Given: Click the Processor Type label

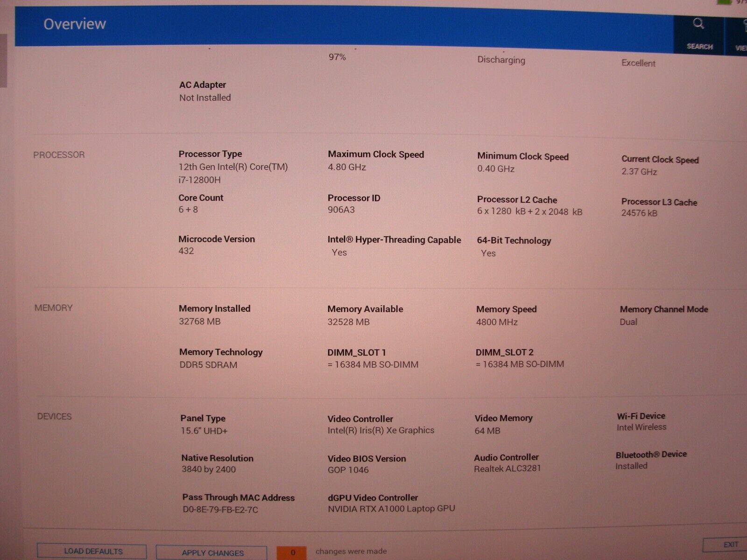Looking at the screenshot, I should click(x=210, y=154).
